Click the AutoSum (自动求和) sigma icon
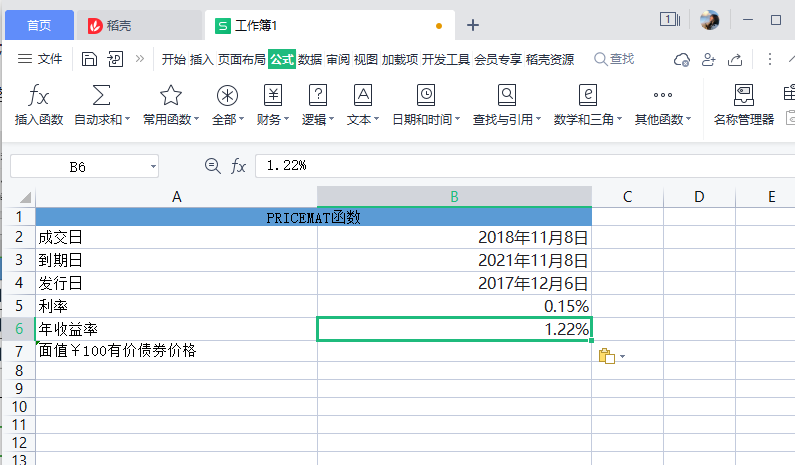The image size is (795, 465). click(101, 95)
